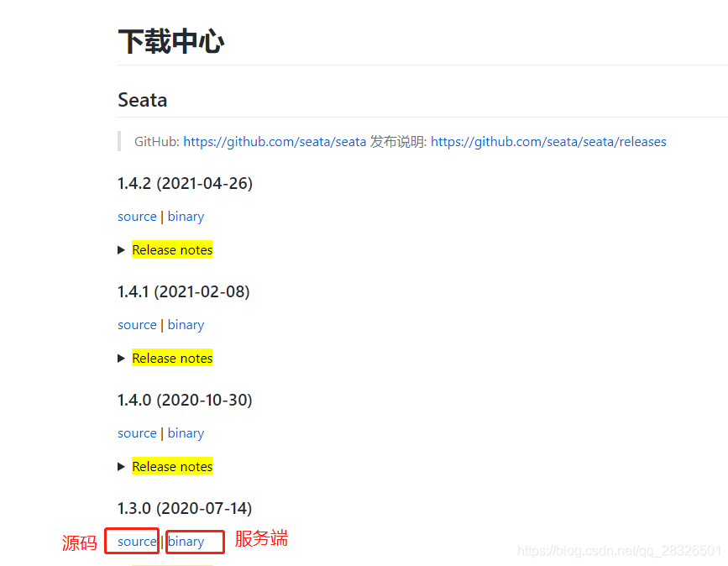Click the 1.4.2 (2021-04-26) heading
728x566 pixels.
click(185, 183)
